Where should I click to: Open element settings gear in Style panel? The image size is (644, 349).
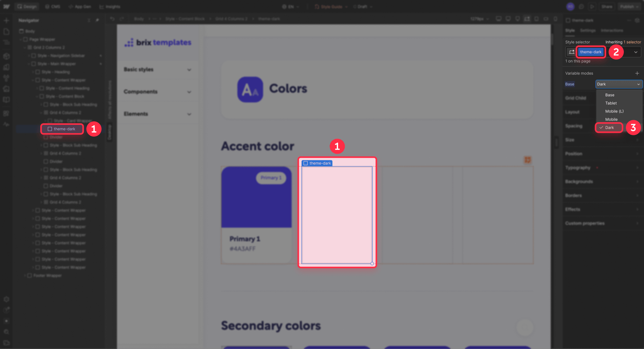coord(637,20)
